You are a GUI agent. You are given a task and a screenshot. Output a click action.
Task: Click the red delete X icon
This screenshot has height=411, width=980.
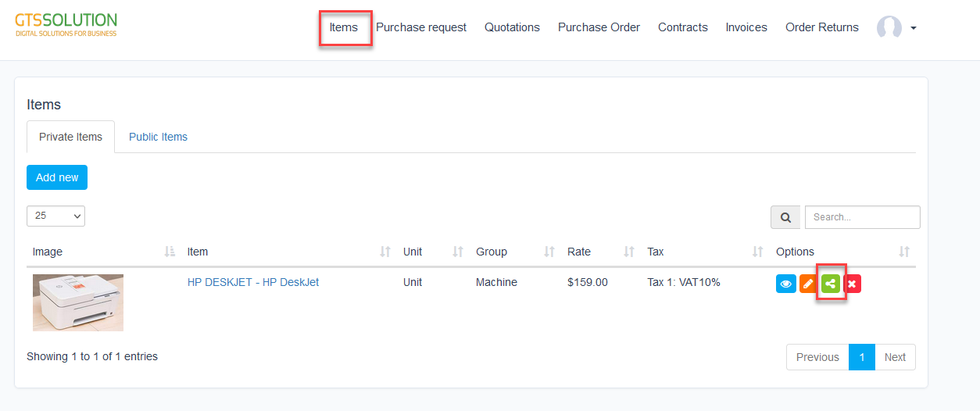pos(852,284)
